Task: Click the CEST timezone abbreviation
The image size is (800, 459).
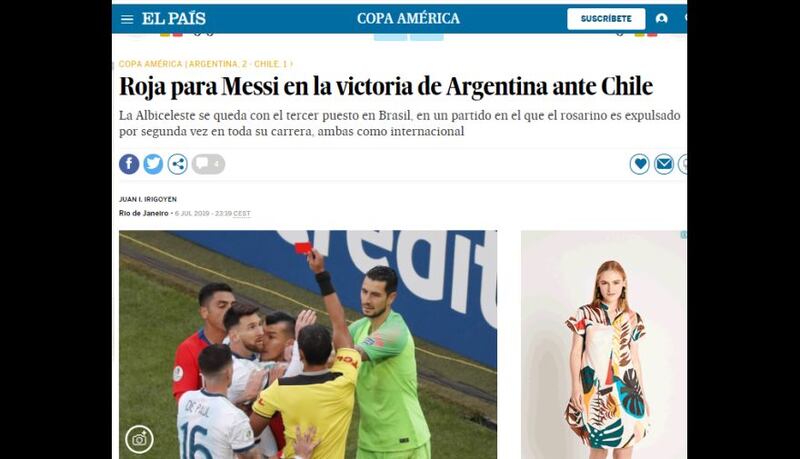Action: coord(242,214)
